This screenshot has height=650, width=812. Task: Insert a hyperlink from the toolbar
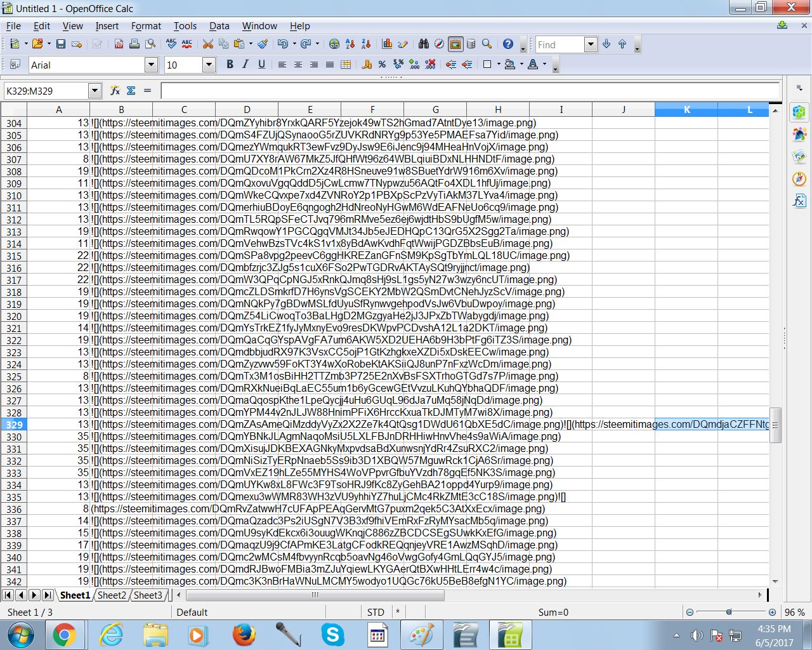coord(334,44)
